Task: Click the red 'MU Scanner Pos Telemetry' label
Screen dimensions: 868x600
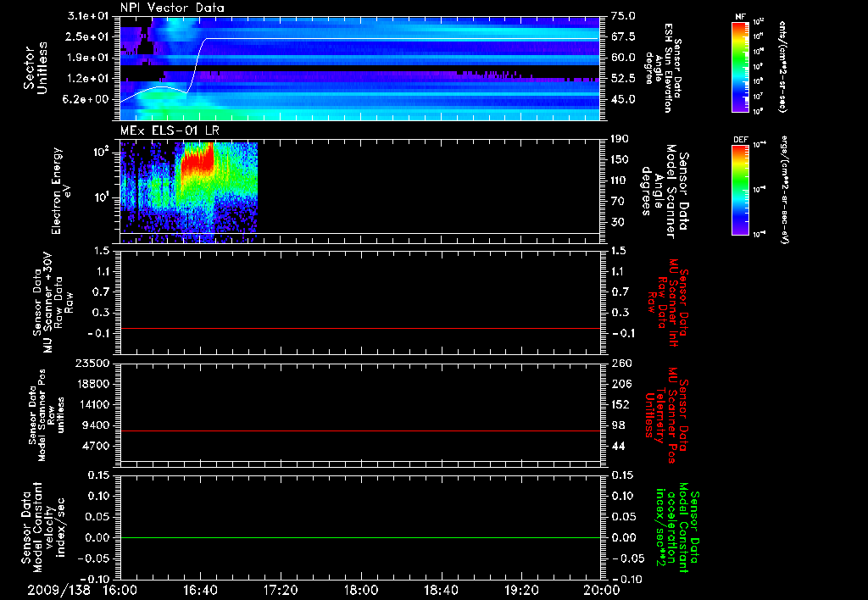Action: 666,415
